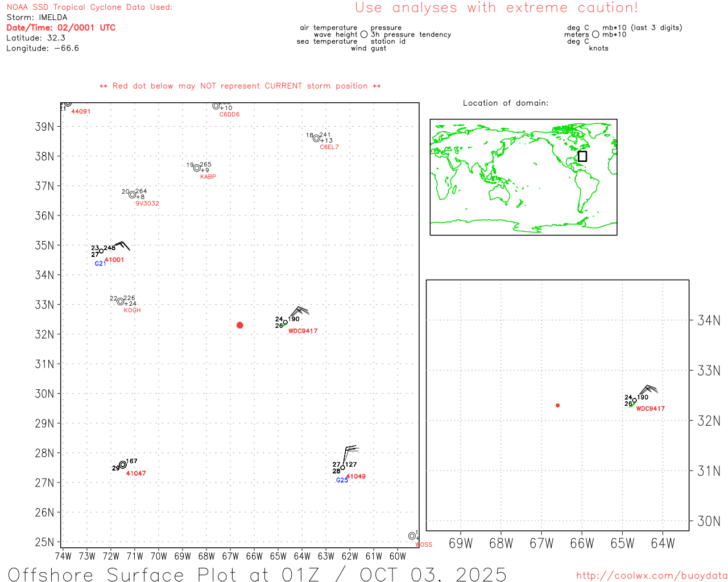Select station ID KOGH
The height and width of the screenshot is (582, 728).
pyautogui.click(x=132, y=310)
